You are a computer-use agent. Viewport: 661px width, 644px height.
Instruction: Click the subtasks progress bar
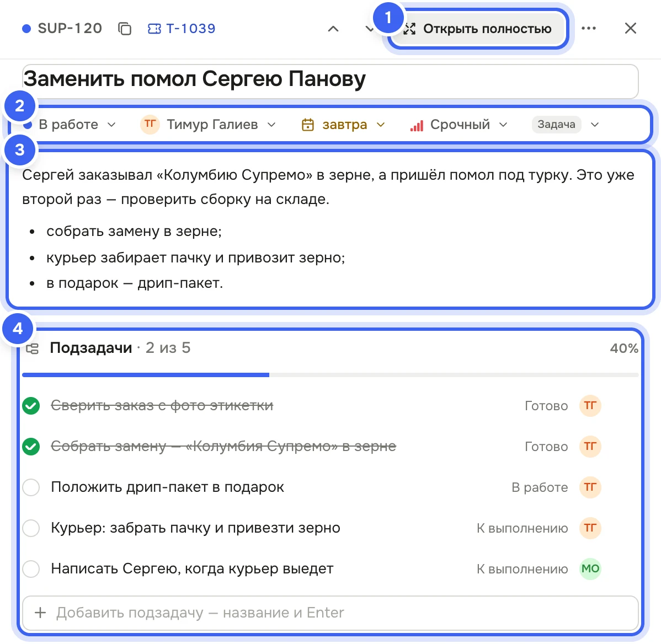(330, 375)
